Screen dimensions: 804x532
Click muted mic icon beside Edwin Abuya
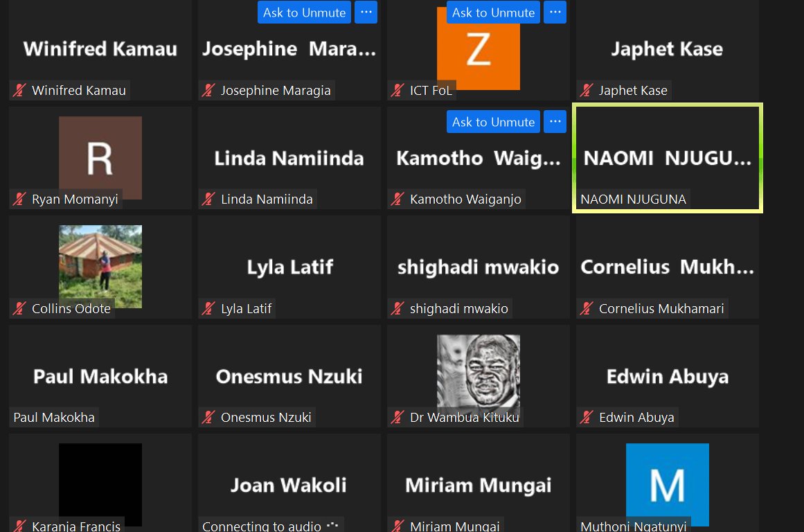coord(587,418)
